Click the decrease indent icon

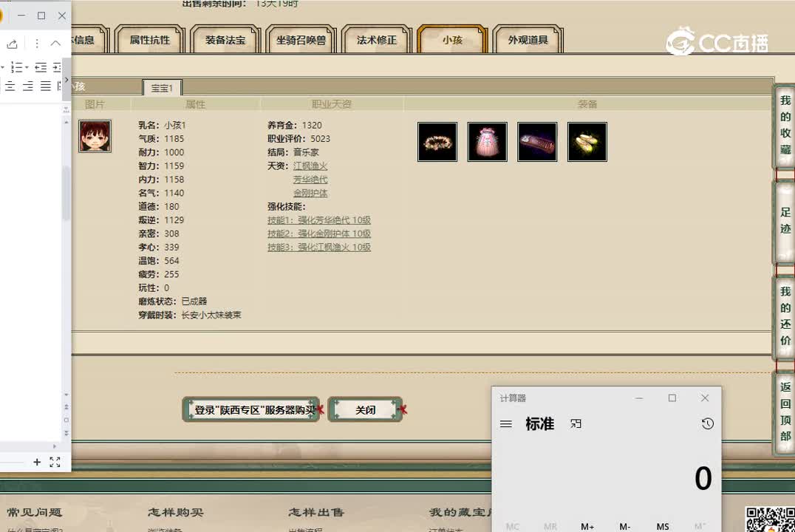pos(41,67)
